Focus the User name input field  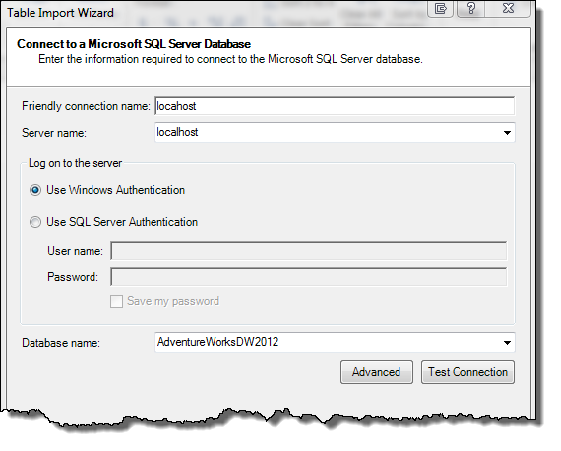coord(308,251)
